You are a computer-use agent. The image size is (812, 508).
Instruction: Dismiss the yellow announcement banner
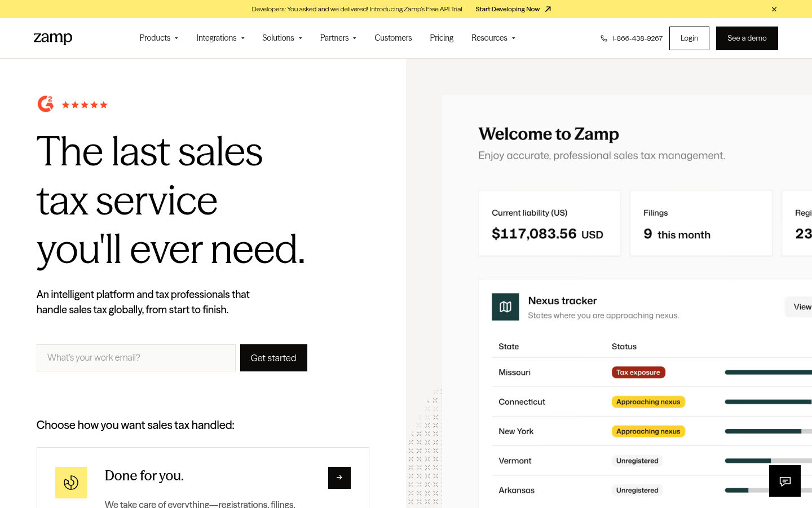774,9
